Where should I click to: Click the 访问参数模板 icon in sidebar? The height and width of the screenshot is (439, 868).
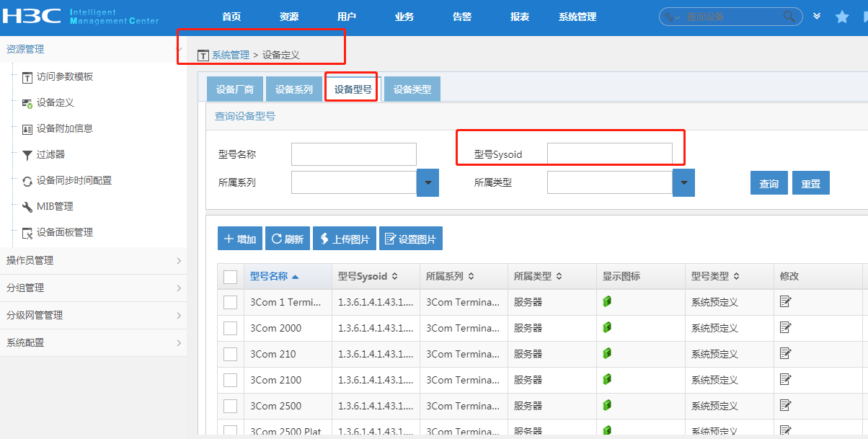coord(27,77)
